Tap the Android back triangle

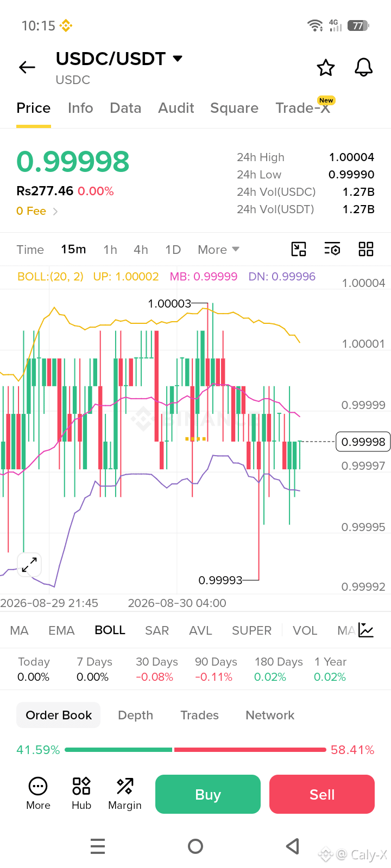(x=293, y=846)
